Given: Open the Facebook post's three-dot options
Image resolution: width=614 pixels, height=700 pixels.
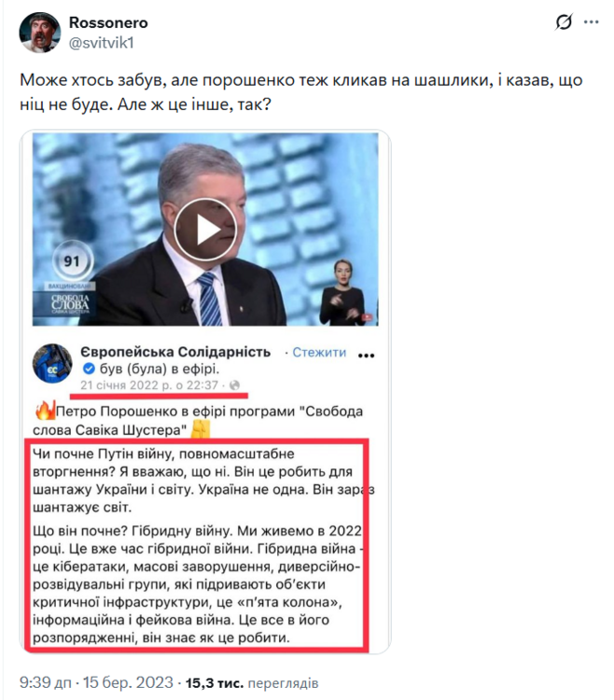Looking at the screenshot, I should coord(367,356).
